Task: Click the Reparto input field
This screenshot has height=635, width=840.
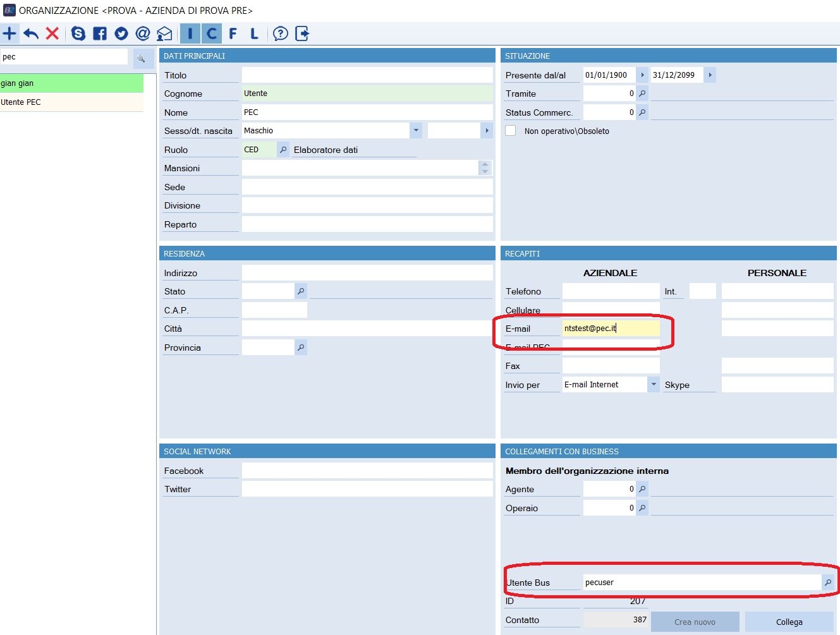Action: (367, 224)
